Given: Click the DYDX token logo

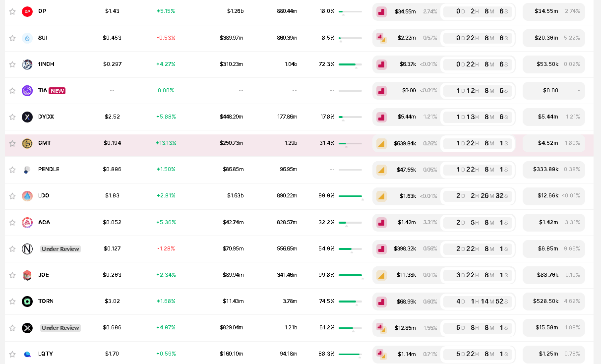Looking at the screenshot, I should click(x=27, y=117).
